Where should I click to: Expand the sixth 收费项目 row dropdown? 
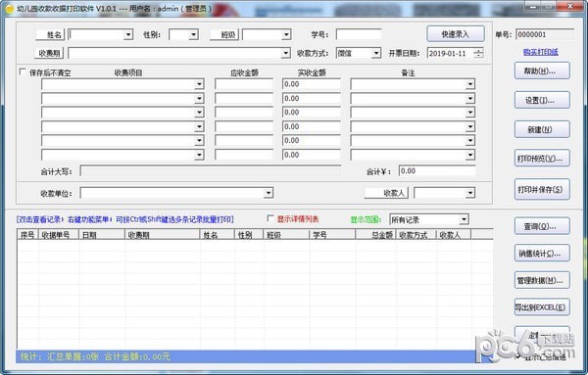click(x=200, y=155)
